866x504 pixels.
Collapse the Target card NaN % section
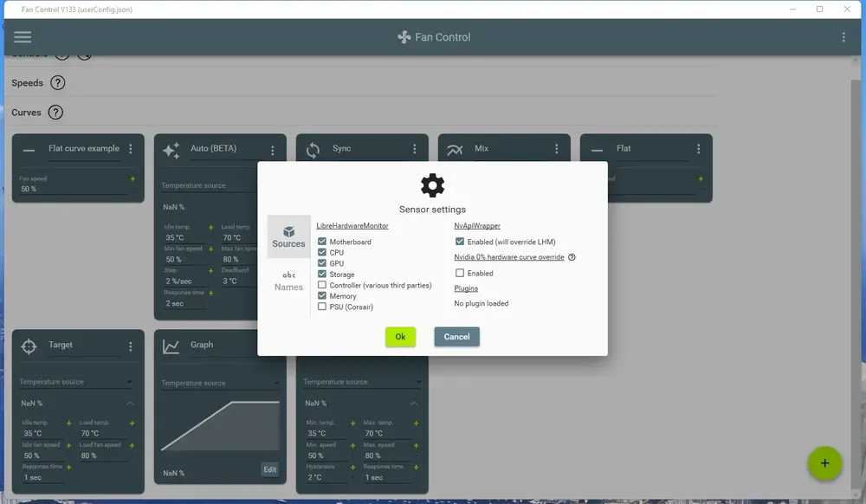[130, 404]
